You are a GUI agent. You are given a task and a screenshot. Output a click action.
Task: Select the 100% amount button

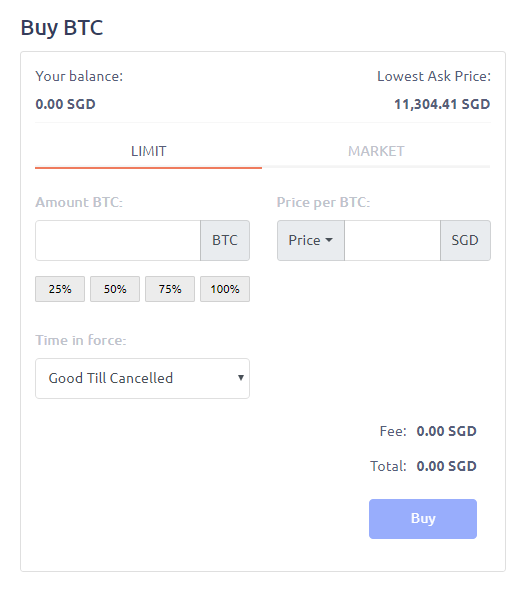pyautogui.click(x=225, y=289)
